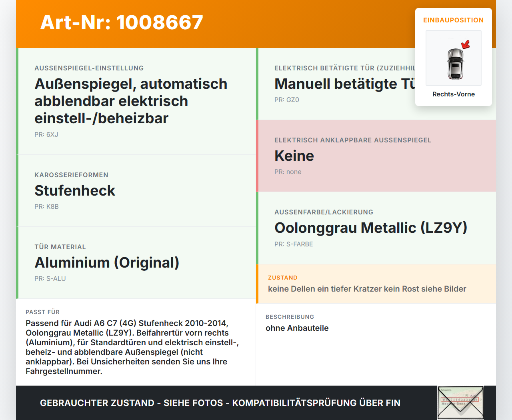Select the red arrow marking the mirror position
Screen dimensions: 512x420
click(465, 45)
